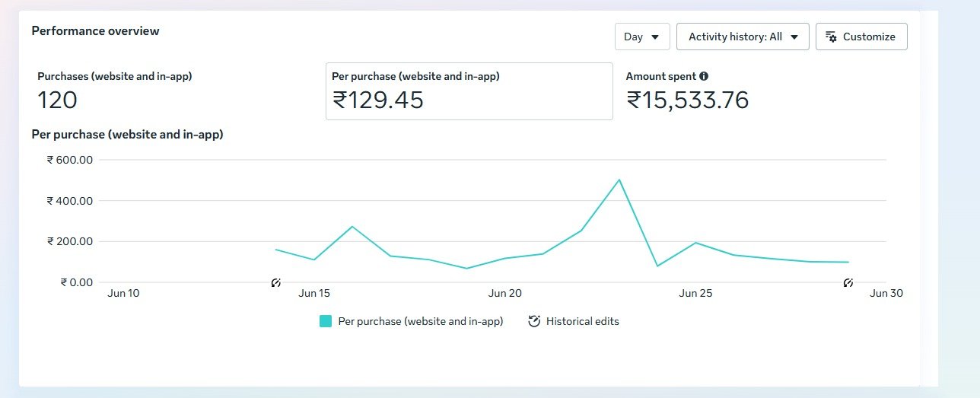
Task: Open the Day breakdown dropdown
Action: [x=641, y=37]
